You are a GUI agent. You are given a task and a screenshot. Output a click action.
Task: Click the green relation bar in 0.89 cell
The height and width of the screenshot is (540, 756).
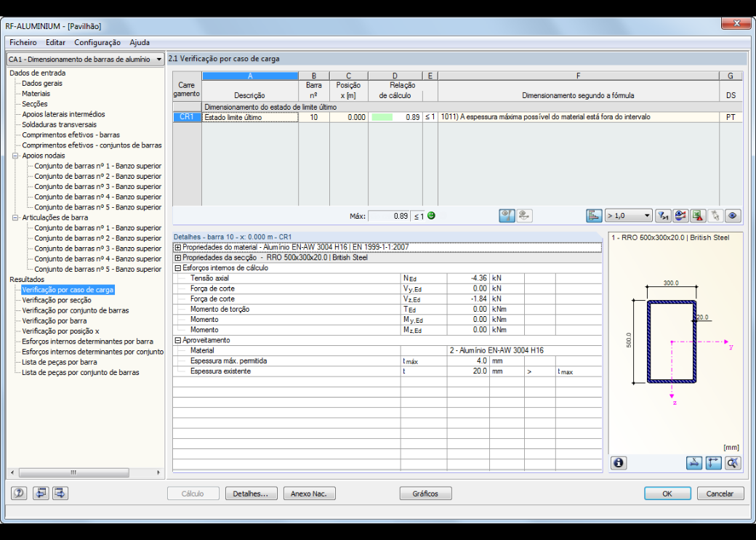click(382, 117)
